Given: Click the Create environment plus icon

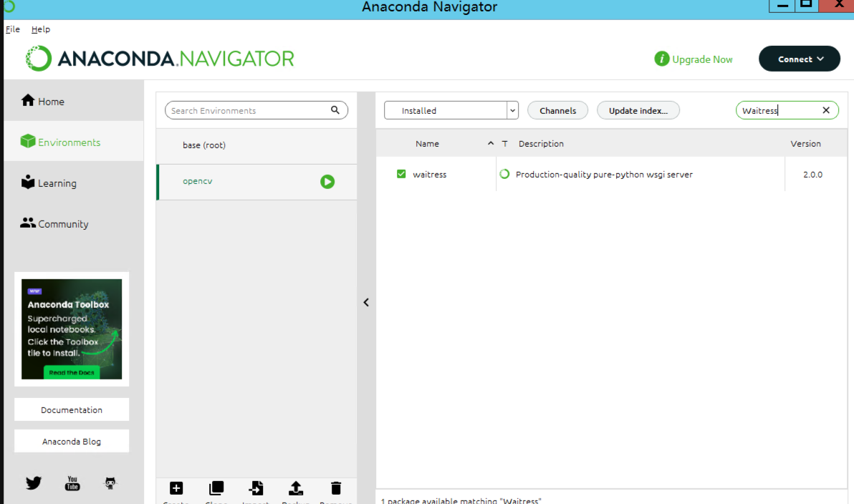Looking at the screenshot, I should [176, 488].
